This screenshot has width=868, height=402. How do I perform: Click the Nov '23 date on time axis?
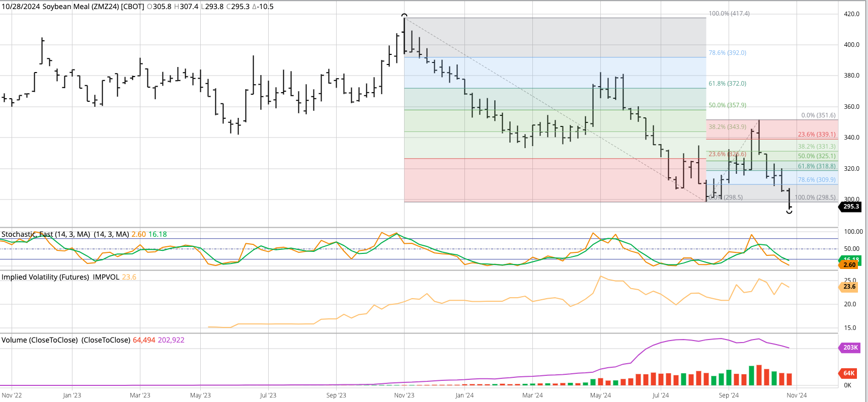[404, 395]
